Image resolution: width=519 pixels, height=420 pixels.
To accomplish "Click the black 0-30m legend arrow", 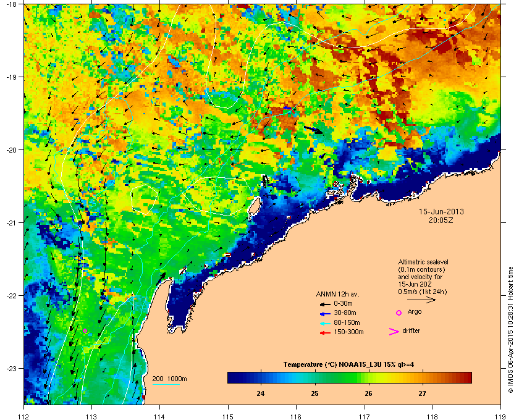I will click(325, 304).
